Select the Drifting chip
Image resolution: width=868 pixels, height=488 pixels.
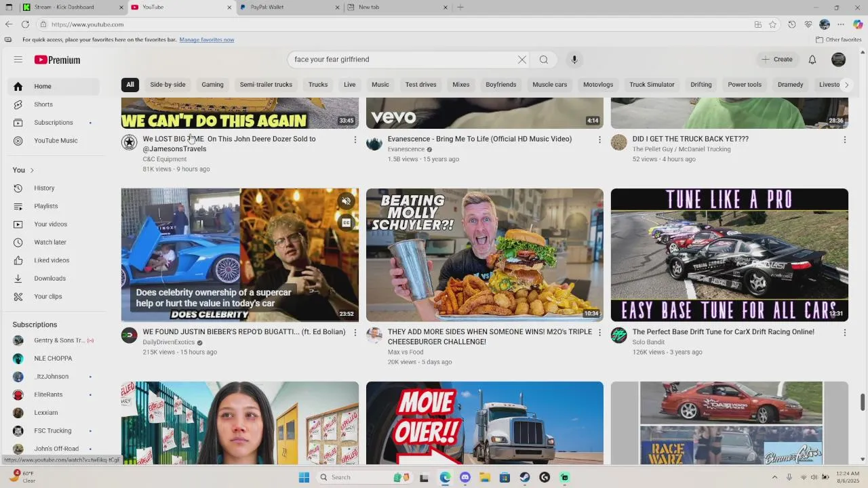pos(701,85)
